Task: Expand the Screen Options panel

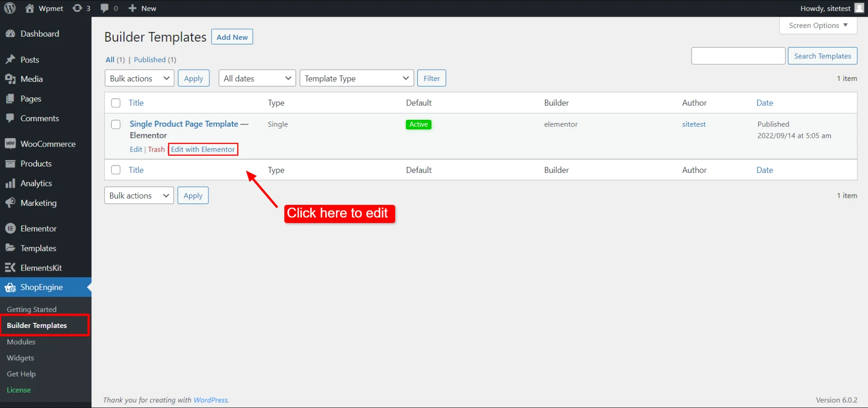Action: (818, 25)
